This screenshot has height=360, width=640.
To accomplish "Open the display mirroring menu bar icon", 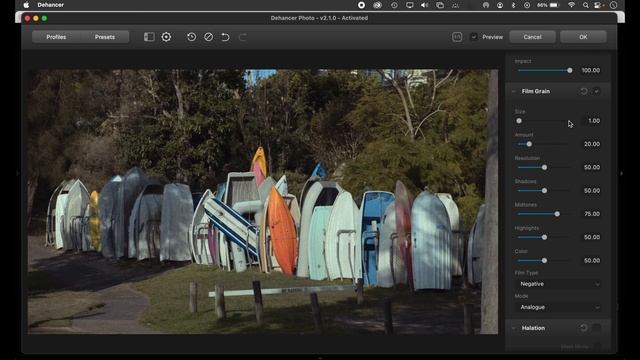I will click(409, 5).
